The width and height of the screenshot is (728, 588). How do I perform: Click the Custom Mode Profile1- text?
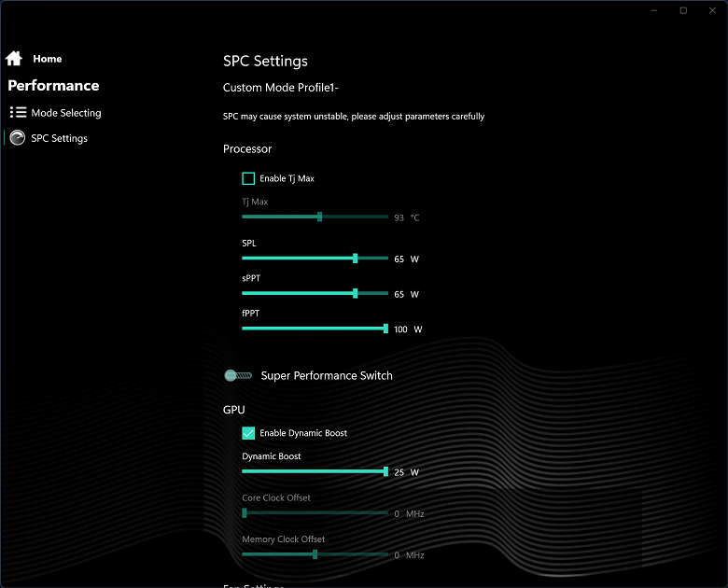(x=280, y=88)
